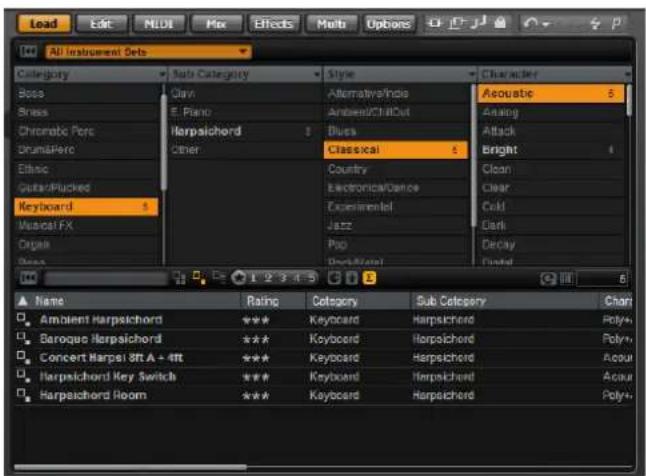Sort results by Rating column header
This screenshot has height=476, width=646.
pos(273,301)
